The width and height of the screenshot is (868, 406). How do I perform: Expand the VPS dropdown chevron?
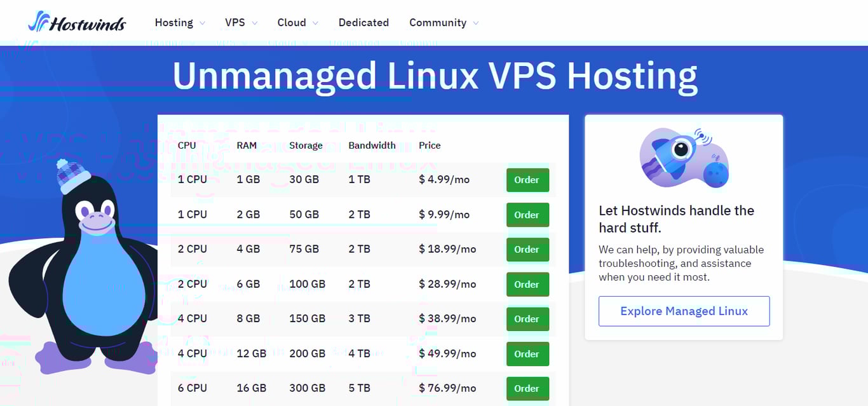pos(255,24)
